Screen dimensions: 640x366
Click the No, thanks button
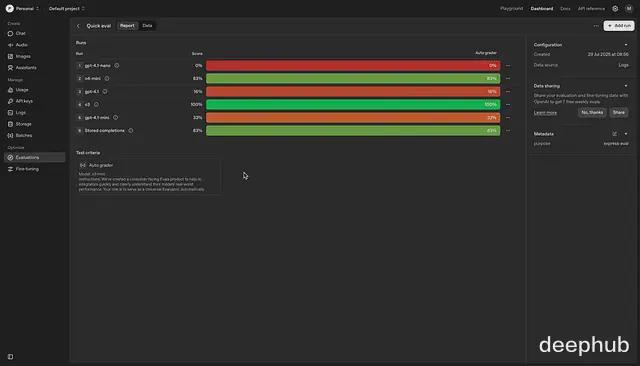coord(592,112)
